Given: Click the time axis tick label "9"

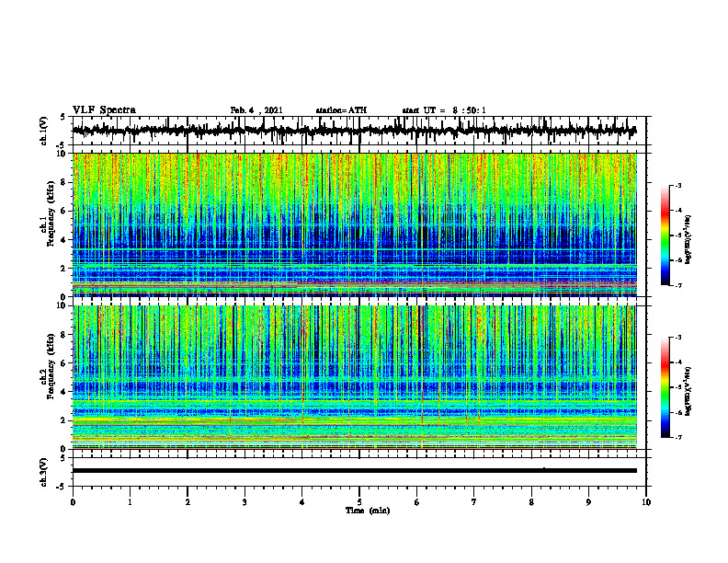Looking at the screenshot, I should pos(588,502).
